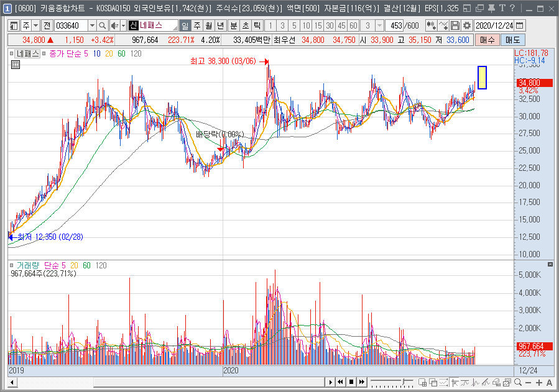Image resolution: width=559 pixels, height=392 pixels.
Task: Click the zigzag wave tool icon
Action: click(x=475, y=383)
